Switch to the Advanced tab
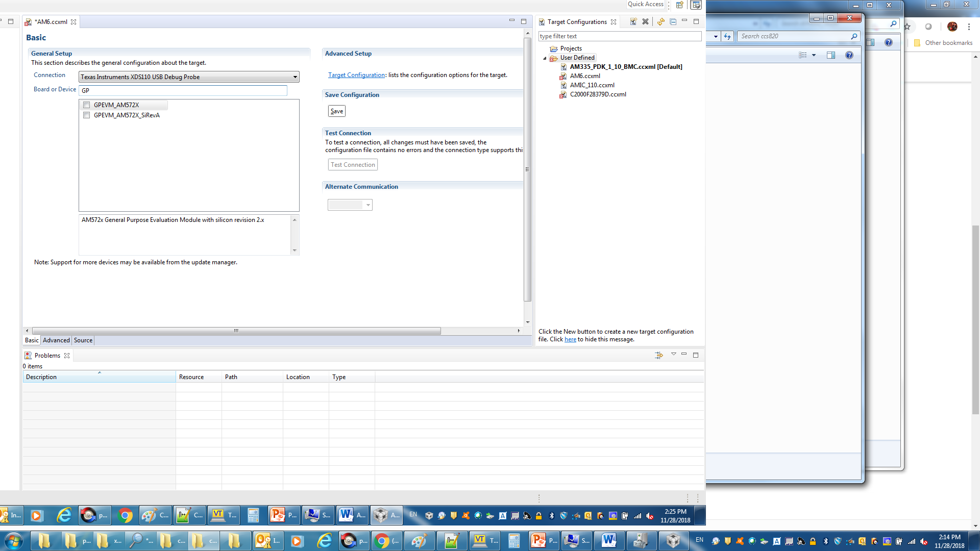 click(x=56, y=340)
